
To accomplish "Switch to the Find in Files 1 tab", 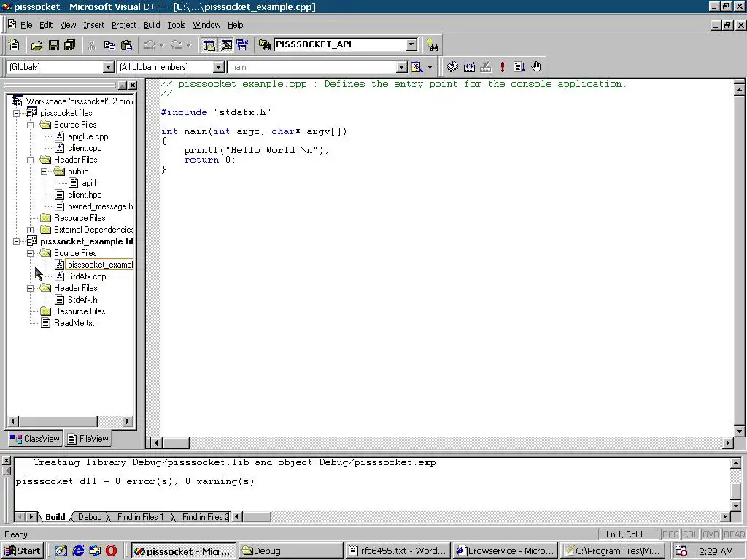I will pyautogui.click(x=140, y=517).
